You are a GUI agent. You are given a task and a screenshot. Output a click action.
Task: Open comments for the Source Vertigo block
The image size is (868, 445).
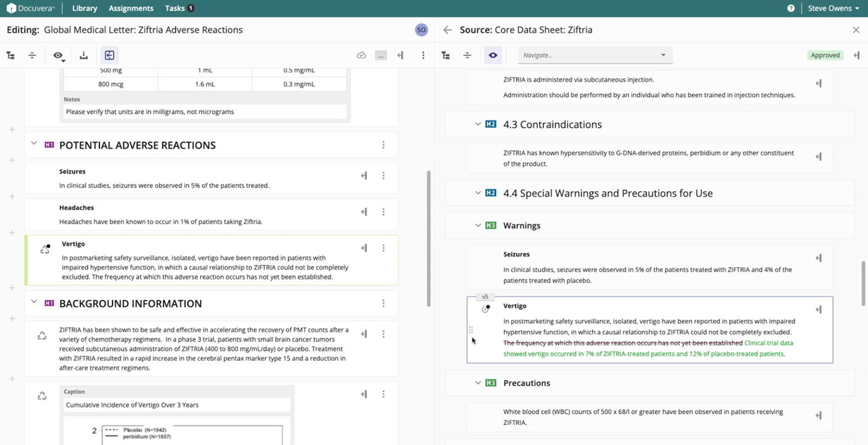pyautogui.click(x=819, y=310)
